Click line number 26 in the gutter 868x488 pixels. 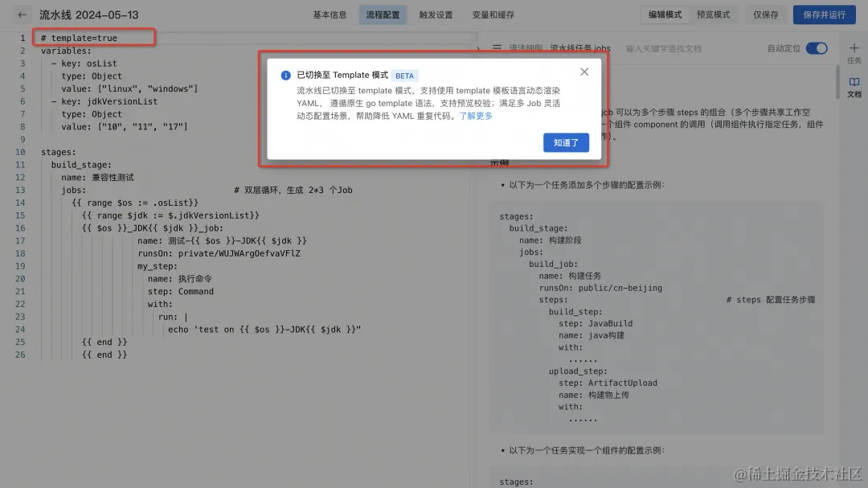20,355
